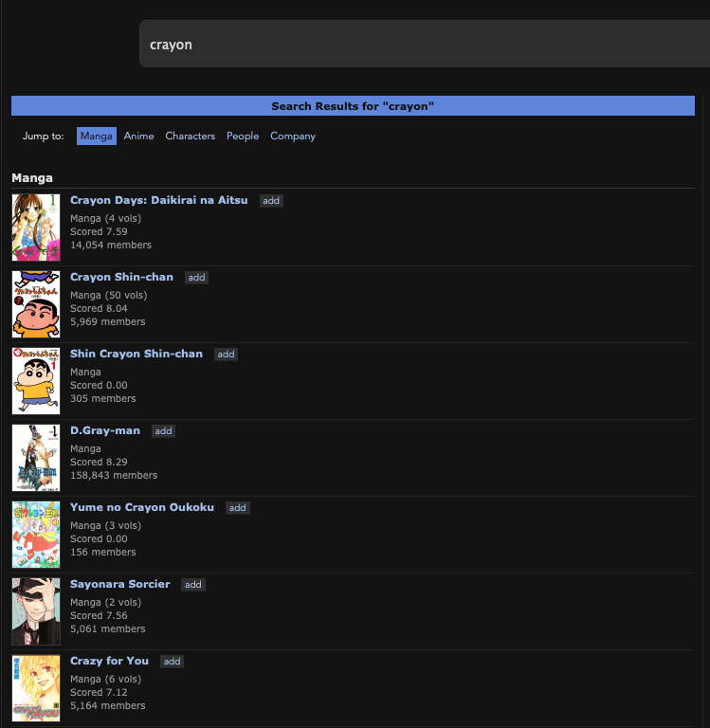Jump to the Company results
Screen dimensions: 710x728
coord(293,136)
